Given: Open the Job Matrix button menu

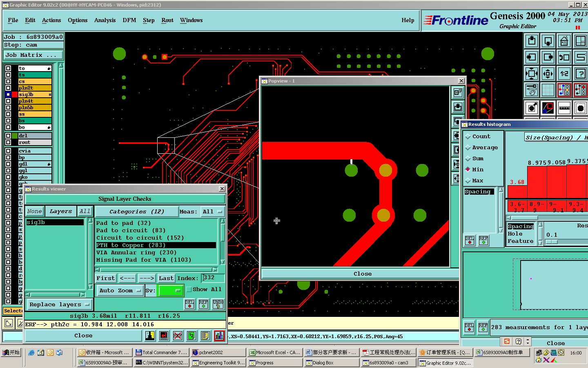Looking at the screenshot, I should pos(33,55).
